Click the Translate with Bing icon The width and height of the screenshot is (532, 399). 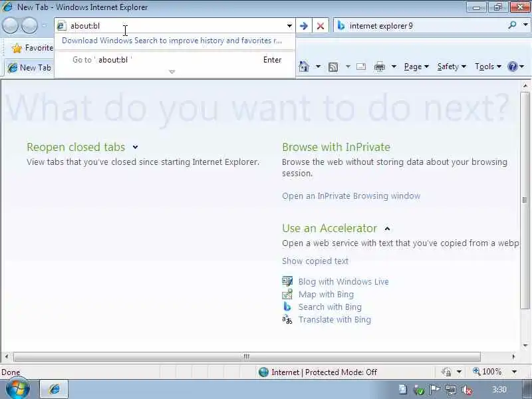tap(287, 319)
